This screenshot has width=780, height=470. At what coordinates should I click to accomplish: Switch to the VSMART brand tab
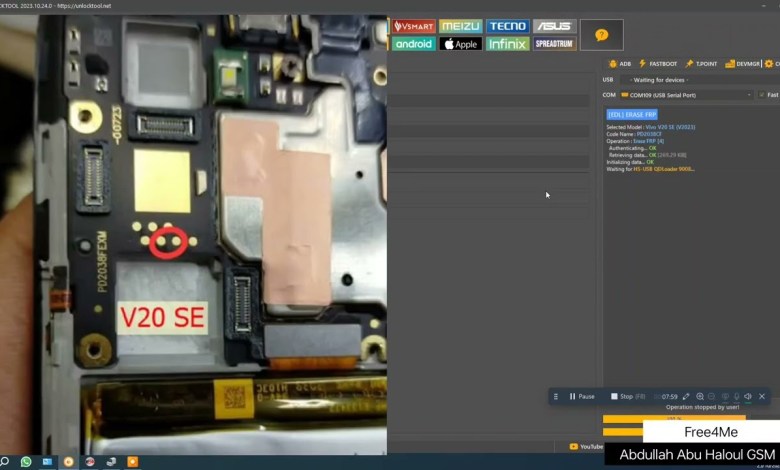(x=413, y=26)
